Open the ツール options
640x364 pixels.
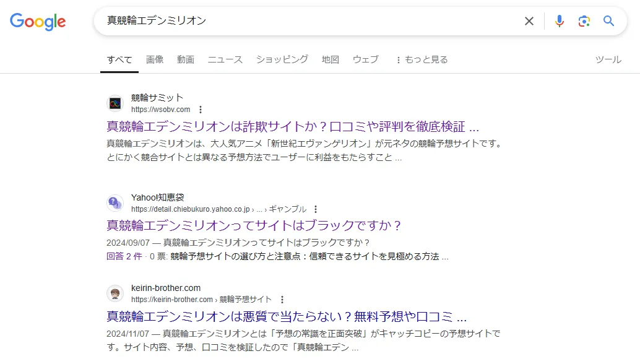pyautogui.click(x=608, y=59)
